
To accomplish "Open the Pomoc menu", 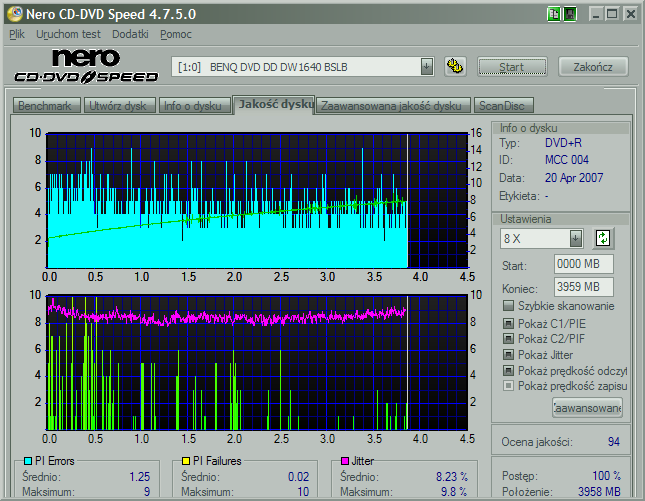I will 176,34.
